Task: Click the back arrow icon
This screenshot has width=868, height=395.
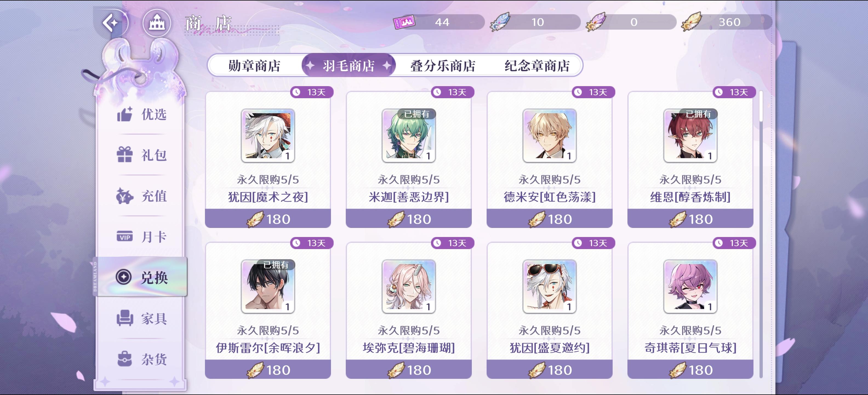Action: (x=110, y=22)
